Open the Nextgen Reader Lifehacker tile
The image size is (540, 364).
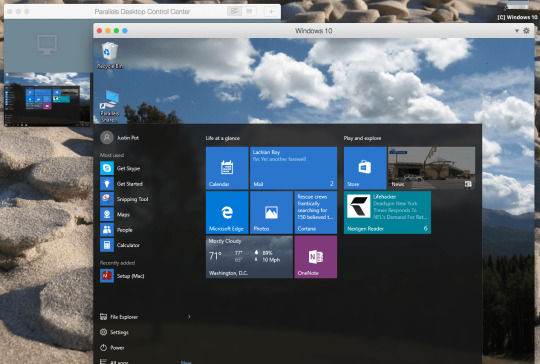tap(387, 212)
